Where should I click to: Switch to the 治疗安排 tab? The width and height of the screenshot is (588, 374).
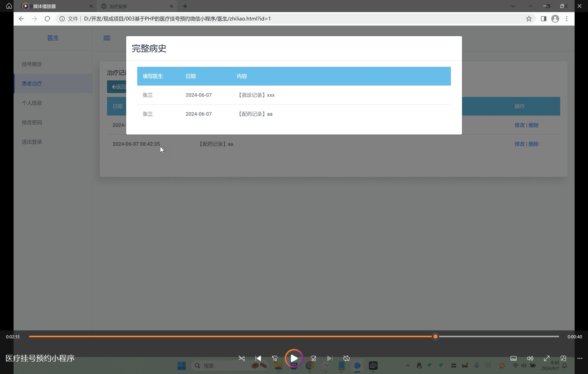point(137,6)
